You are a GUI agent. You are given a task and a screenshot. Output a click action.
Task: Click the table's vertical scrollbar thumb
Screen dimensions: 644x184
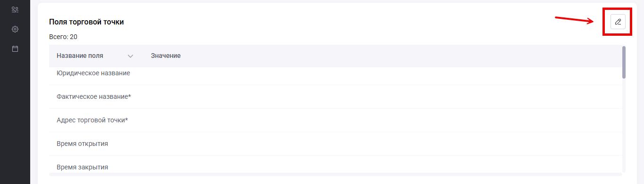coord(624,62)
